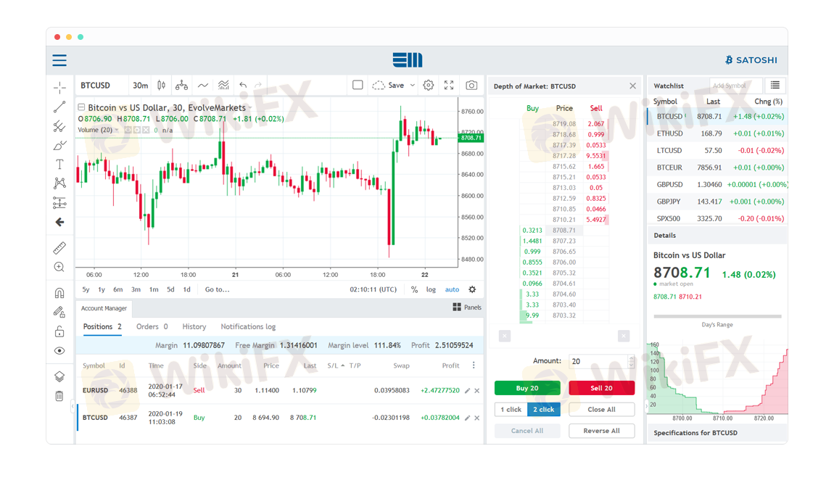Expand the Save layout dropdown arrow

[x=413, y=86]
